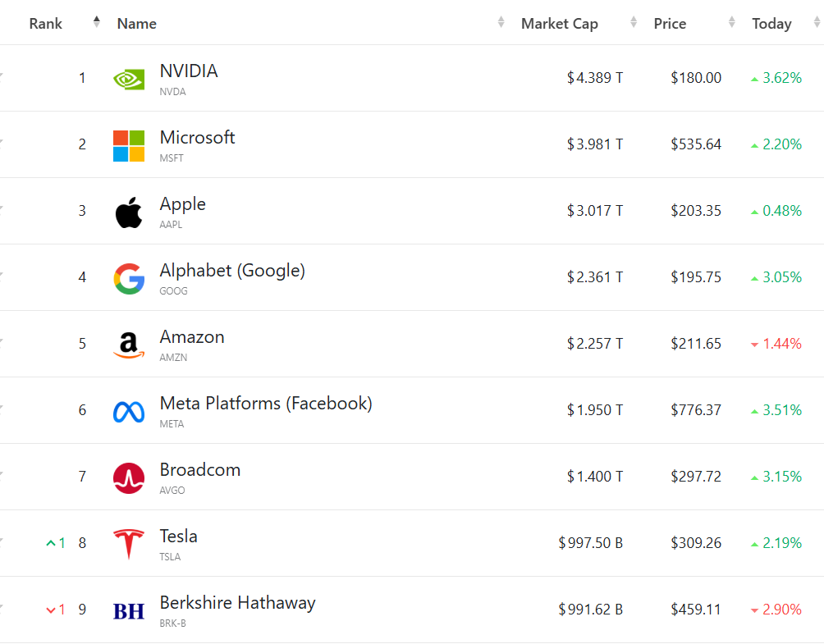
Task: Open Meta Platforms (Facebook) link
Action: [x=266, y=404]
